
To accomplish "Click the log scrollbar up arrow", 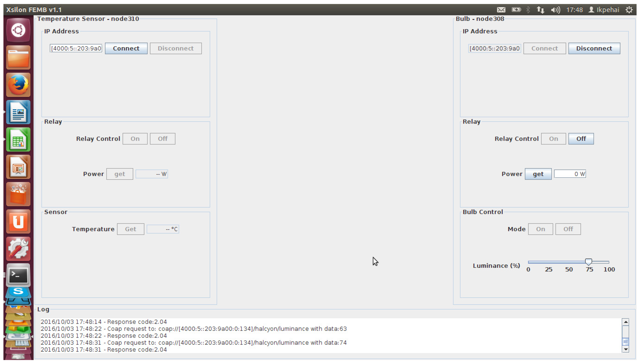I will click(x=626, y=322).
